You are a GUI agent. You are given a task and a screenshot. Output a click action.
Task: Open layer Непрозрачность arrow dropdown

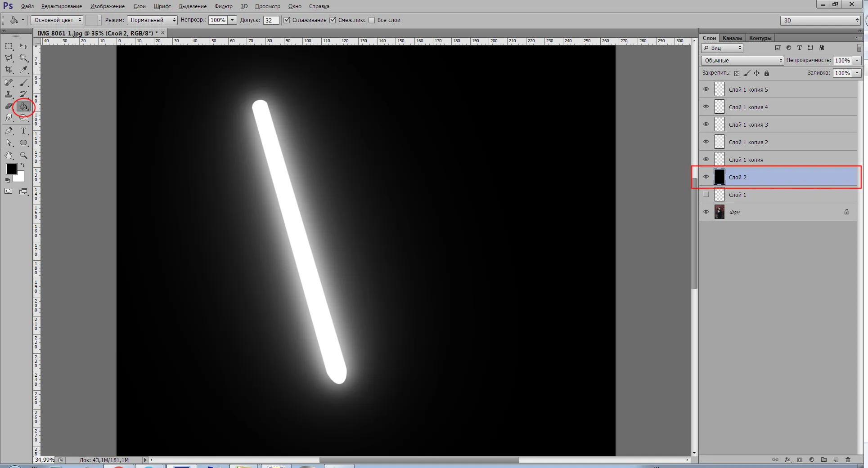857,60
